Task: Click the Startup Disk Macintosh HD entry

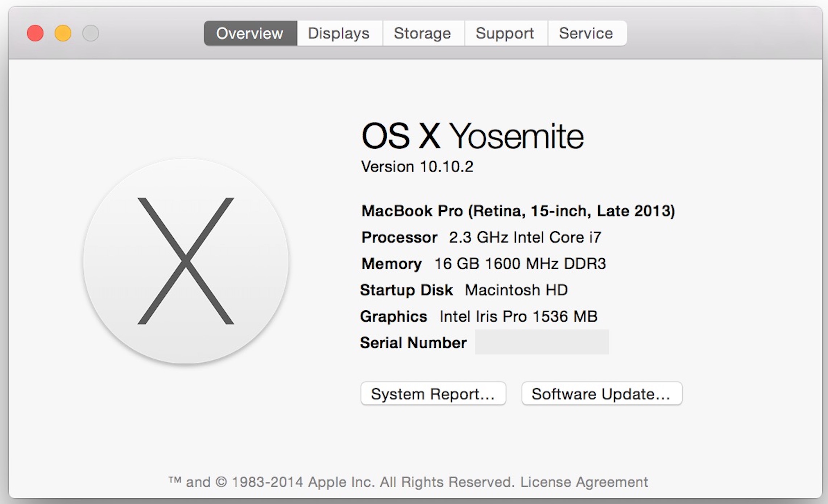Action: click(464, 290)
